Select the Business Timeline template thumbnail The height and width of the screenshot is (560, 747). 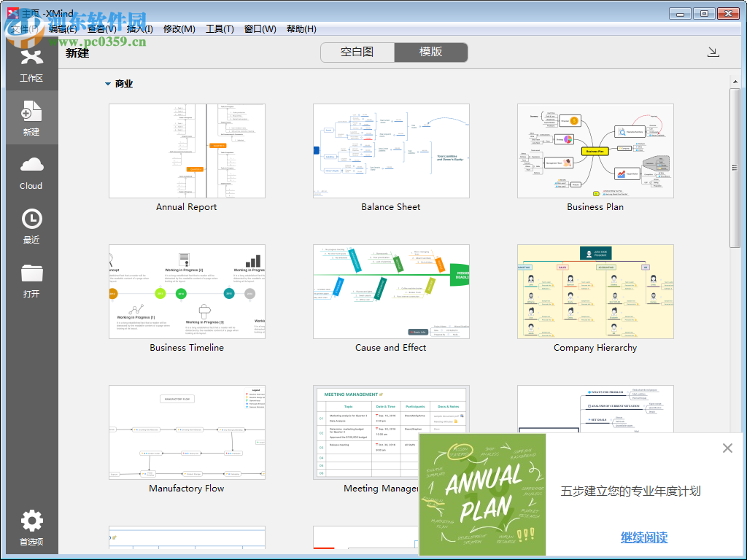tap(187, 292)
